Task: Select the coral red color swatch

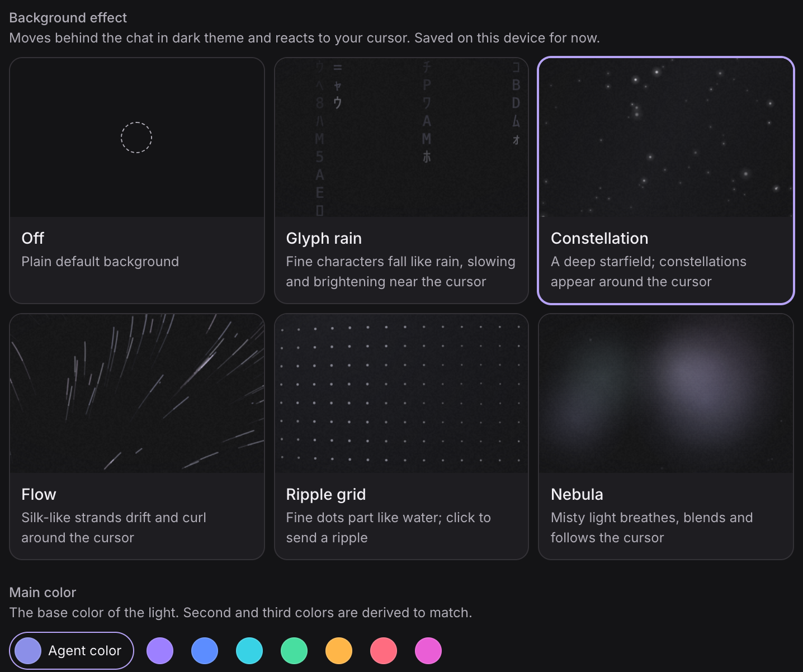Action: (384, 651)
